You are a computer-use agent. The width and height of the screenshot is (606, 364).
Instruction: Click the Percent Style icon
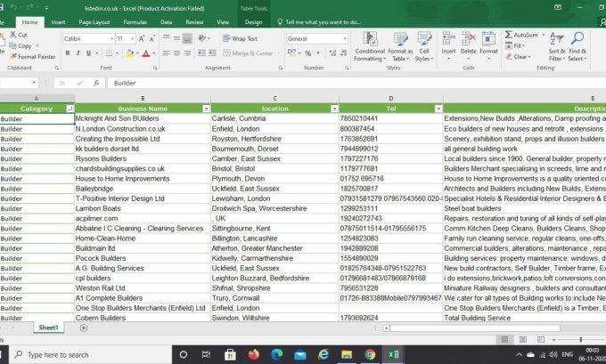pyautogui.click(x=308, y=53)
